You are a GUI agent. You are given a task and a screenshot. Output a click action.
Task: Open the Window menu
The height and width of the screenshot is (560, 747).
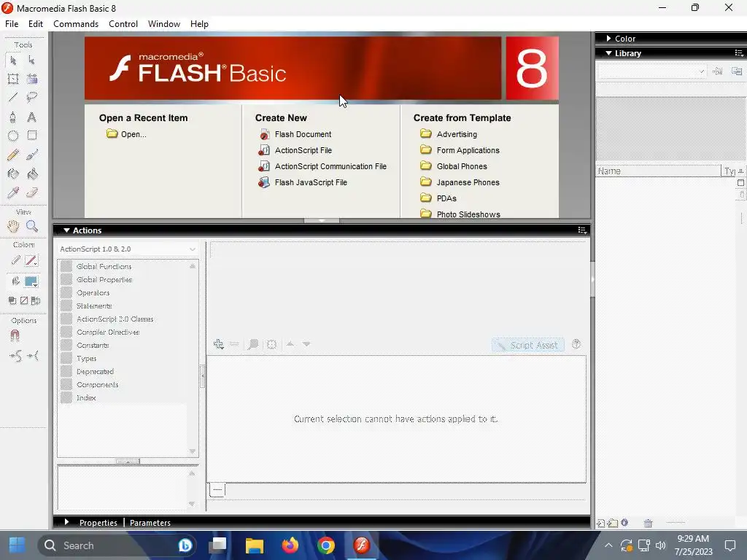point(164,24)
